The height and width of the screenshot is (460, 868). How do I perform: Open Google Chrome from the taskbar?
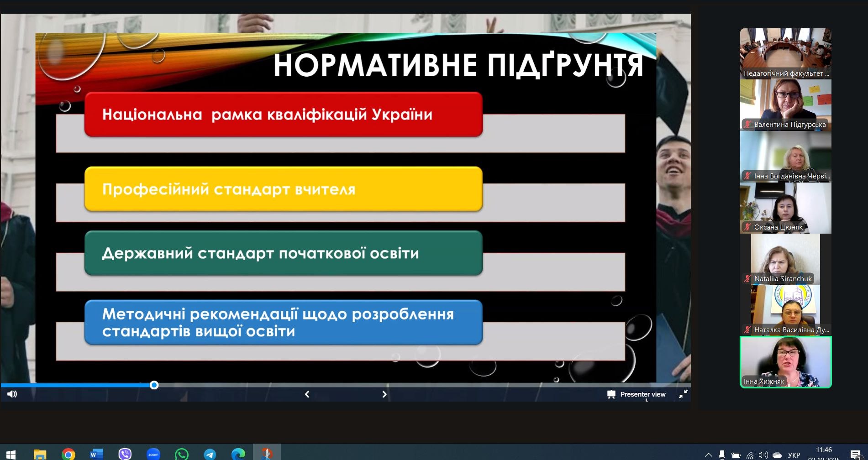click(x=68, y=454)
